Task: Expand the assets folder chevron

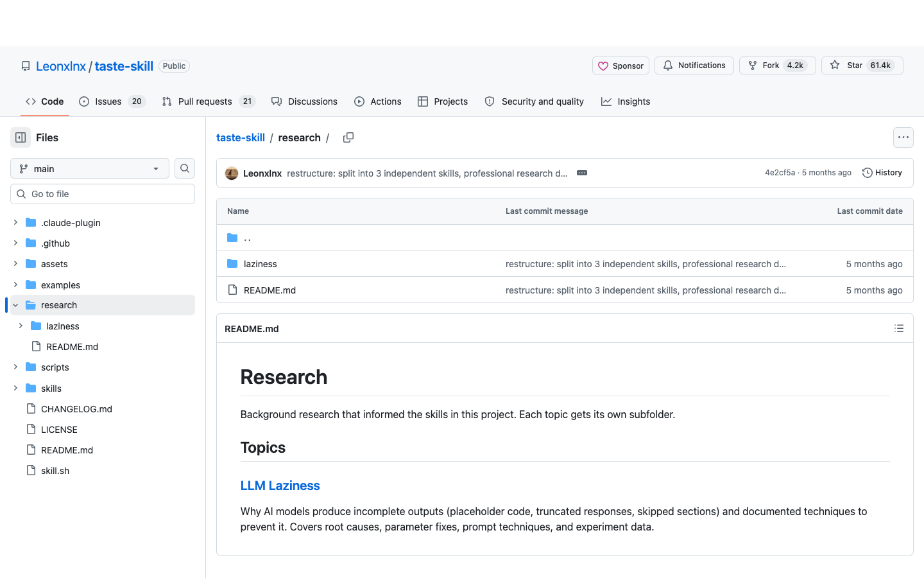Action: (x=15, y=263)
